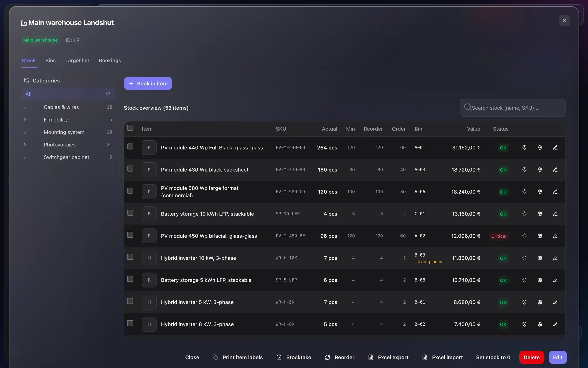The image size is (588, 368).
Task: Select all items with header checkbox
Action: click(130, 128)
